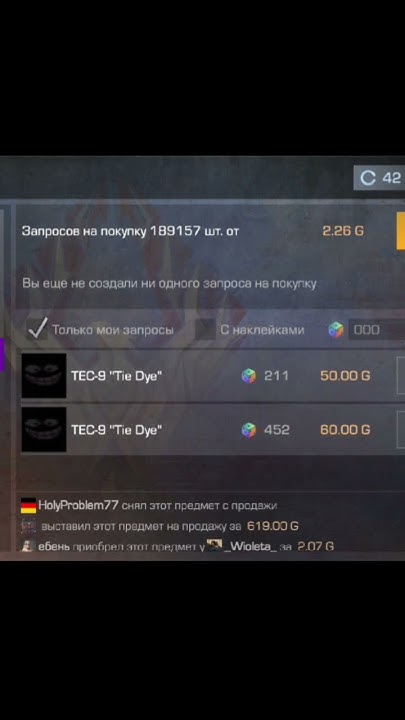Click the button at the right of the 50.00 G row
The image size is (405, 720).
400,376
